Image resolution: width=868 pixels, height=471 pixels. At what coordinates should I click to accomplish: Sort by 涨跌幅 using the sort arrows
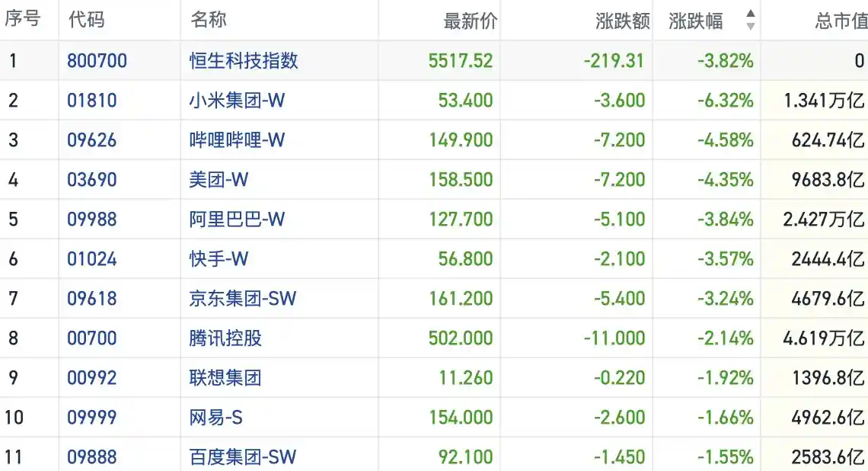pyautogui.click(x=751, y=20)
